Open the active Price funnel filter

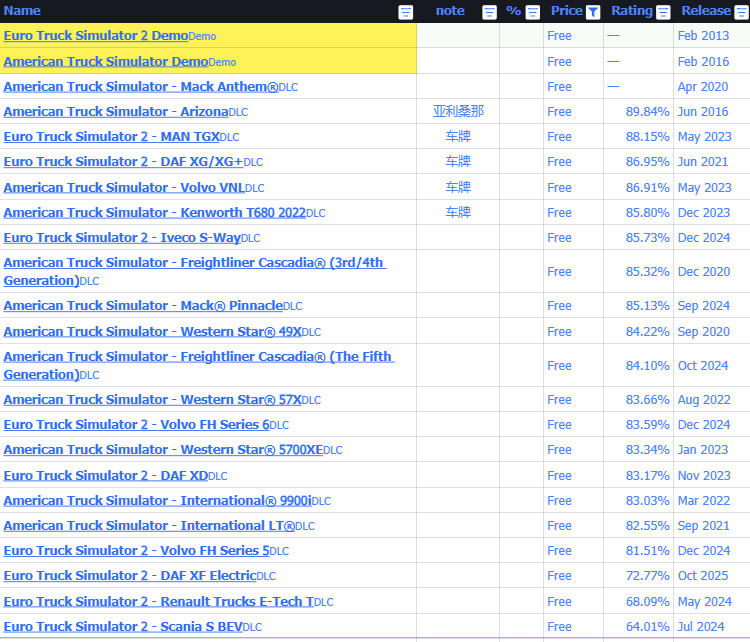click(593, 12)
